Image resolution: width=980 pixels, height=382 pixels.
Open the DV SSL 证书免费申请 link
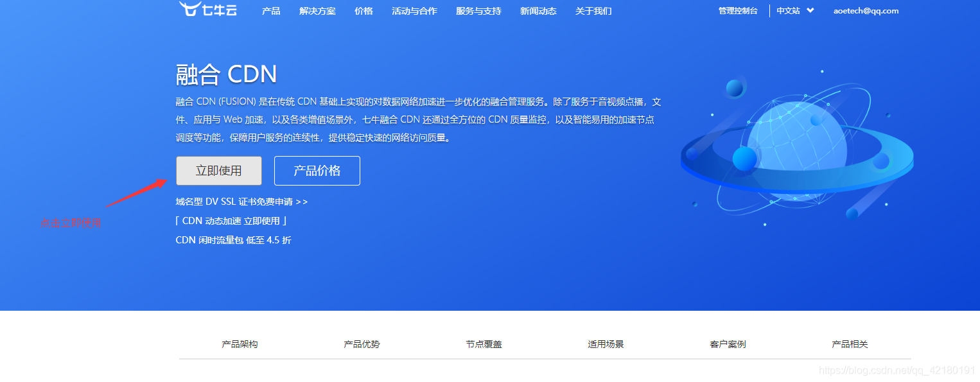(241, 202)
